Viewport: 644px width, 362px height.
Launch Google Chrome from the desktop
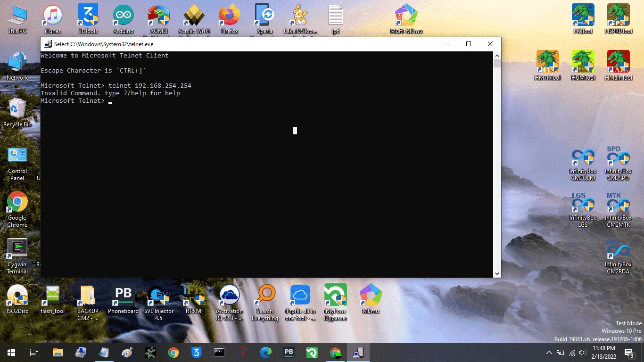coord(17,210)
